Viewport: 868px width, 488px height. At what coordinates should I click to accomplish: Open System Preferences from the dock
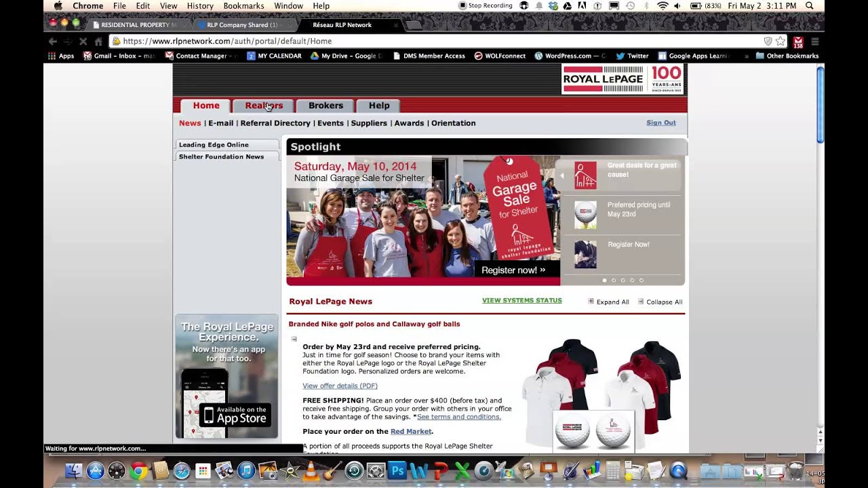point(376,470)
